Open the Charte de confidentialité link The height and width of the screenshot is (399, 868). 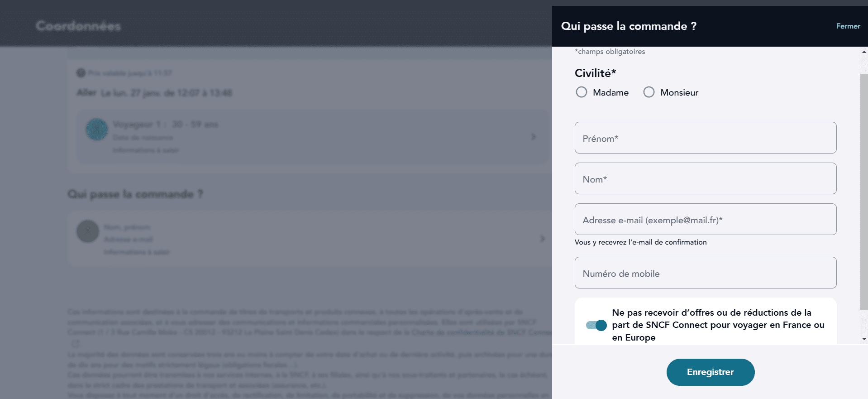coord(480,332)
